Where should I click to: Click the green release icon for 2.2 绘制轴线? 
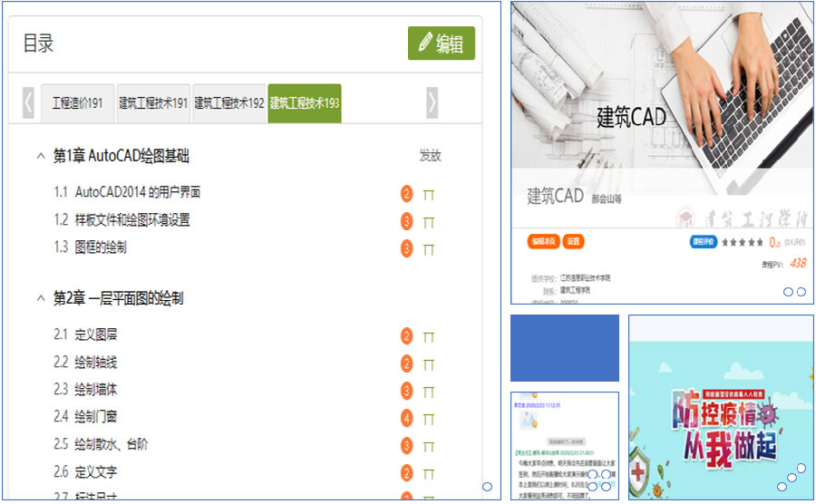[428, 364]
